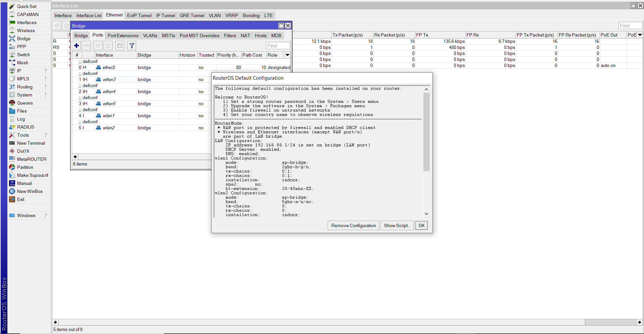This screenshot has width=644, height=334.
Task: Expand the System submenu
Action: coord(46,95)
